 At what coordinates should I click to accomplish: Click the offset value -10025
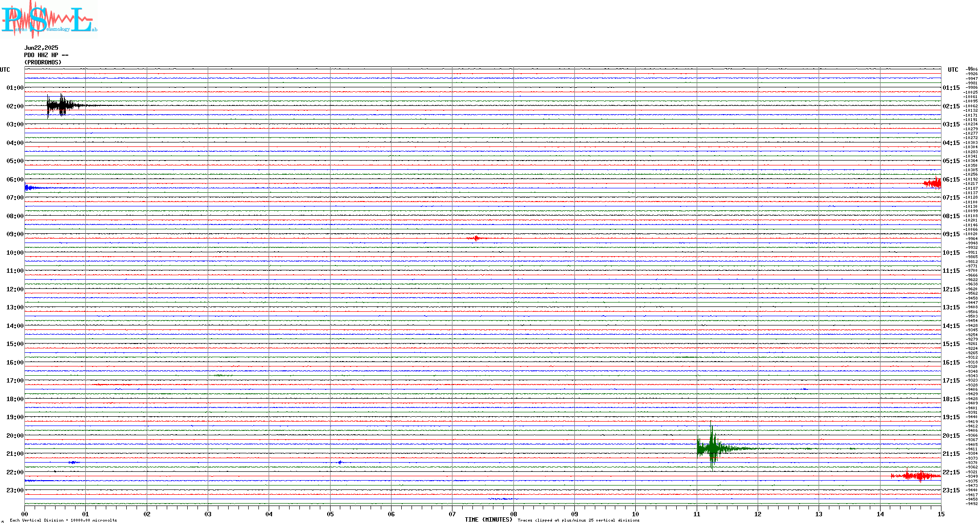[x=971, y=92]
